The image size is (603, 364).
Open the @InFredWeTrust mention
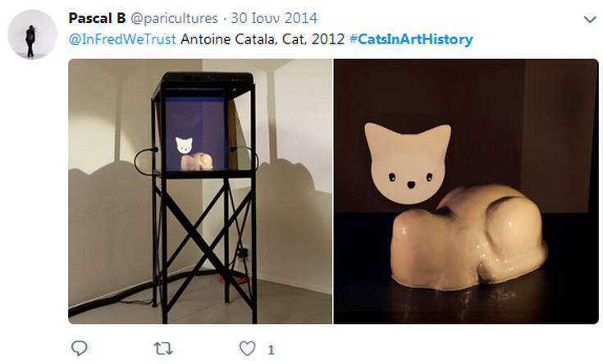point(122,39)
